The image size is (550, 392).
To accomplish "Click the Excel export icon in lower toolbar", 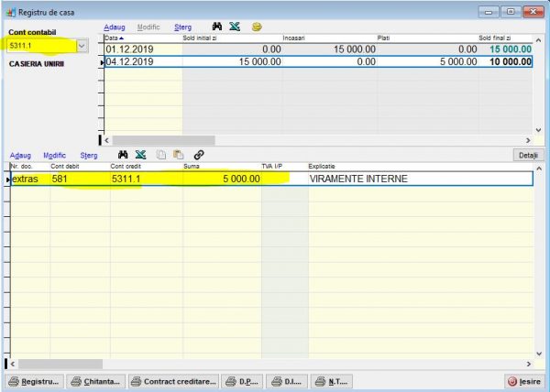I will click(x=140, y=155).
